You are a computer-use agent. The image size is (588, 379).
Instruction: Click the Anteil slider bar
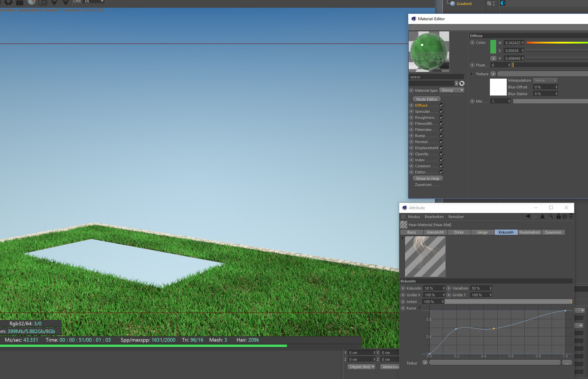click(508, 301)
